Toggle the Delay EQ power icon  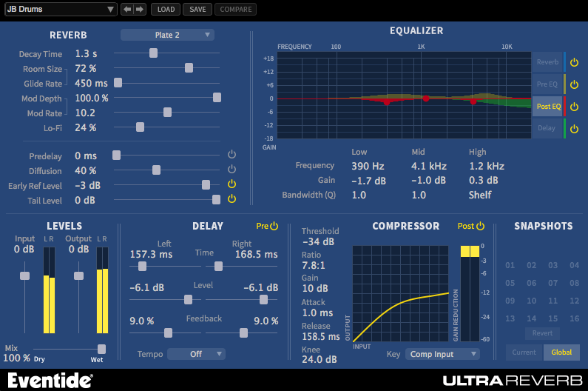574,129
